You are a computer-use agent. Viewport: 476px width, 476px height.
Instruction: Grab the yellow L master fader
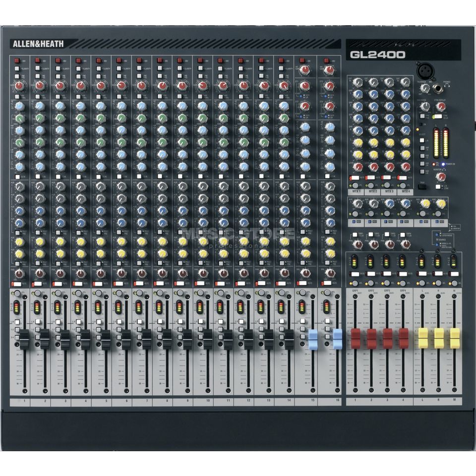point(423,338)
